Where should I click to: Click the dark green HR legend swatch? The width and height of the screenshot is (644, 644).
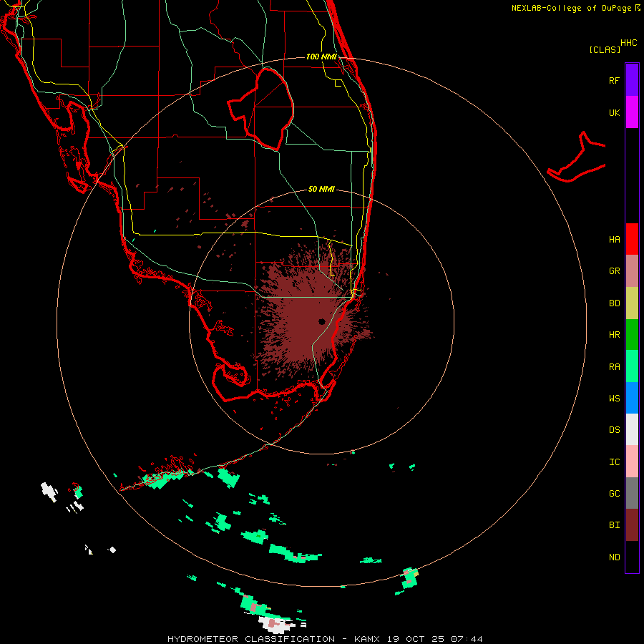tap(632, 335)
